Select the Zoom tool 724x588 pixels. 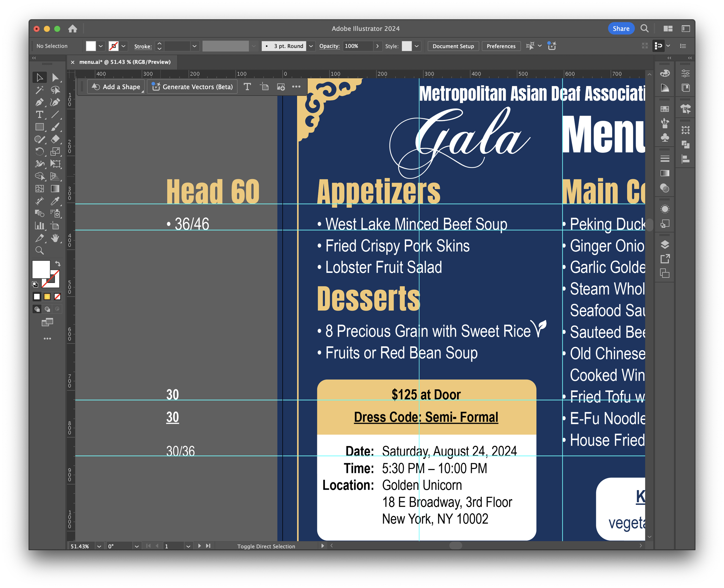[39, 251]
